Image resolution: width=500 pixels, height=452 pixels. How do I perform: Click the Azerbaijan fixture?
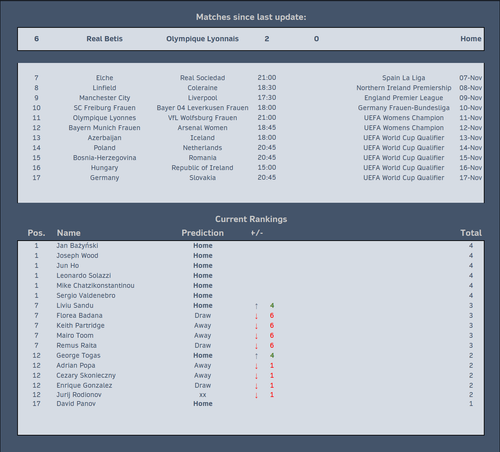104,138
